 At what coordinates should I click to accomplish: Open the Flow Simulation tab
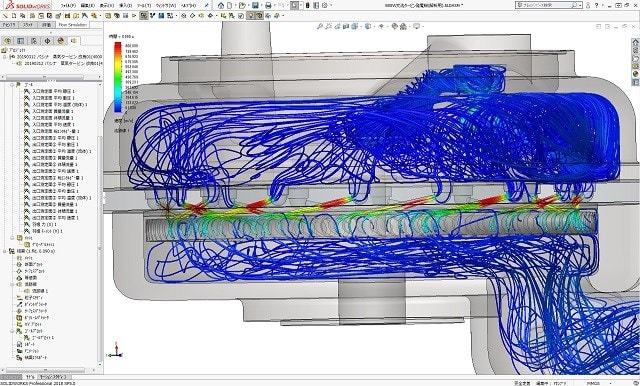pyautogui.click(x=73, y=25)
